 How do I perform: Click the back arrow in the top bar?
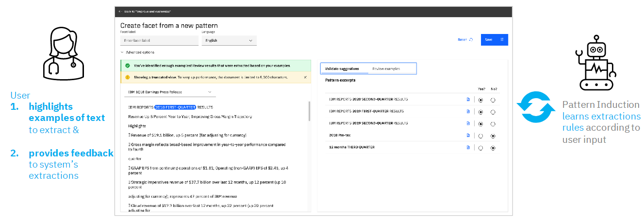click(120, 11)
